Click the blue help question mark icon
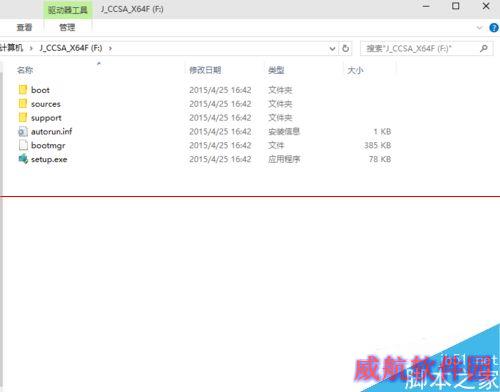This screenshot has height=392, width=500. [x=494, y=28]
